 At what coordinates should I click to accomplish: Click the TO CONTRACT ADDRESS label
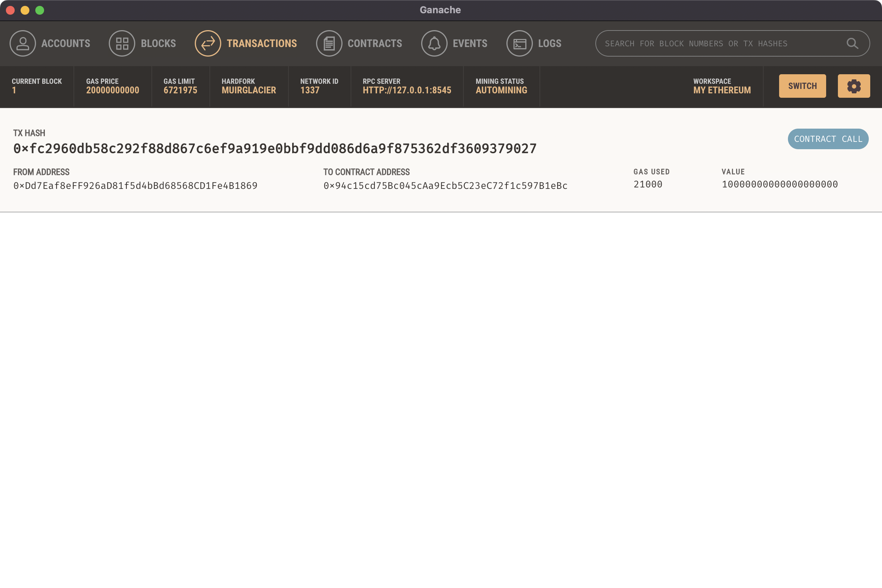[x=366, y=172]
